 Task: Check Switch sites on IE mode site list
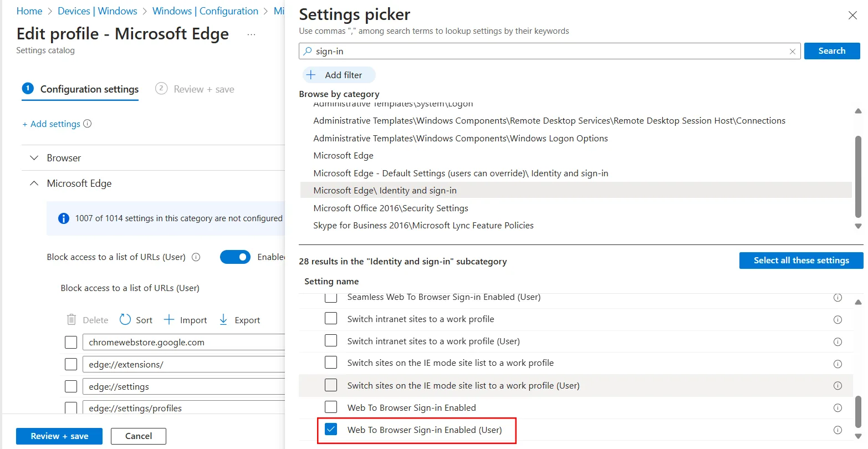[331, 363]
